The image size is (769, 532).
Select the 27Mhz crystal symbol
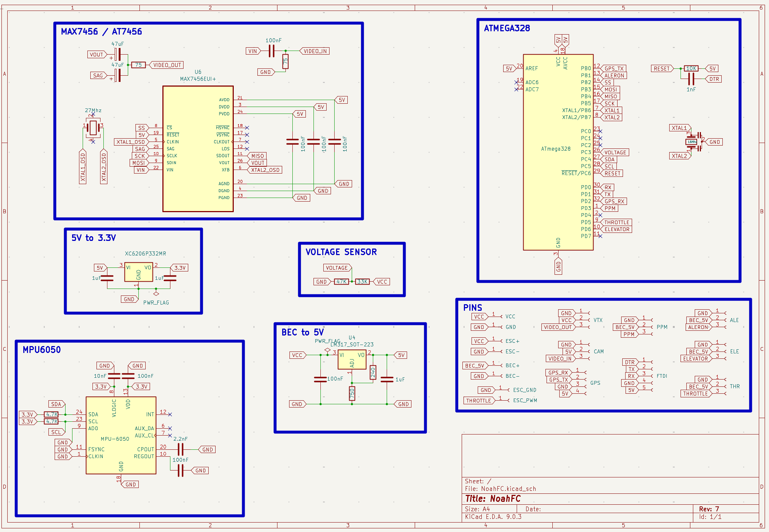tap(93, 128)
